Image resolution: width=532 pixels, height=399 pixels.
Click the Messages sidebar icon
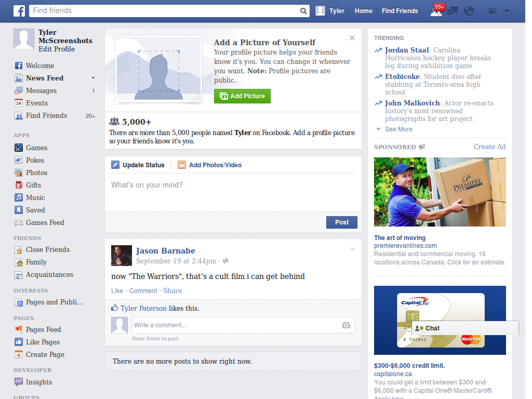tap(19, 90)
